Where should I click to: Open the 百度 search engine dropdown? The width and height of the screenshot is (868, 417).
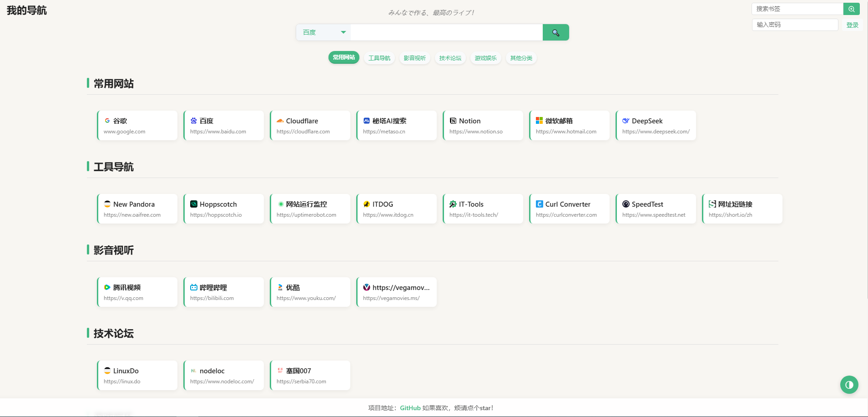323,32
